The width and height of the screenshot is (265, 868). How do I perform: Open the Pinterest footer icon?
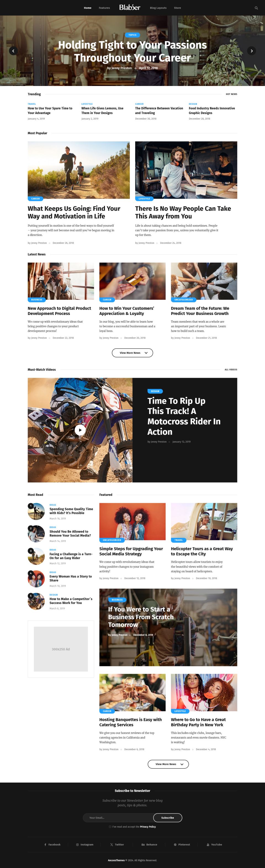(x=175, y=844)
